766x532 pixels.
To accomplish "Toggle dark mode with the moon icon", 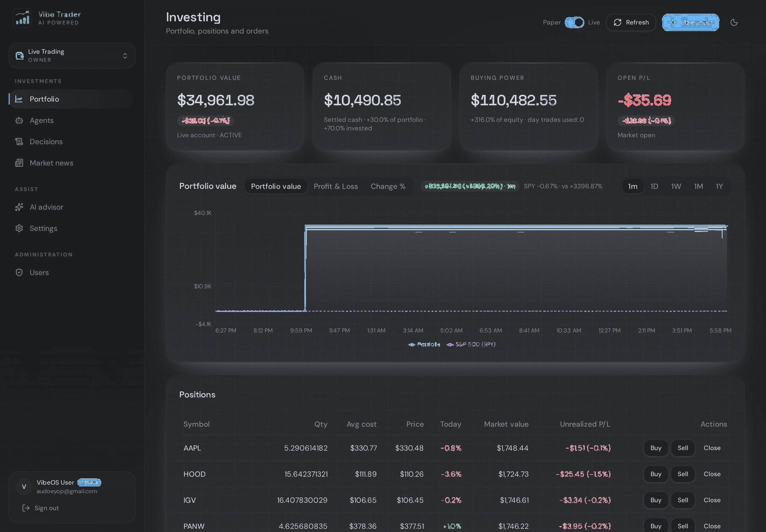I will click(x=734, y=23).
